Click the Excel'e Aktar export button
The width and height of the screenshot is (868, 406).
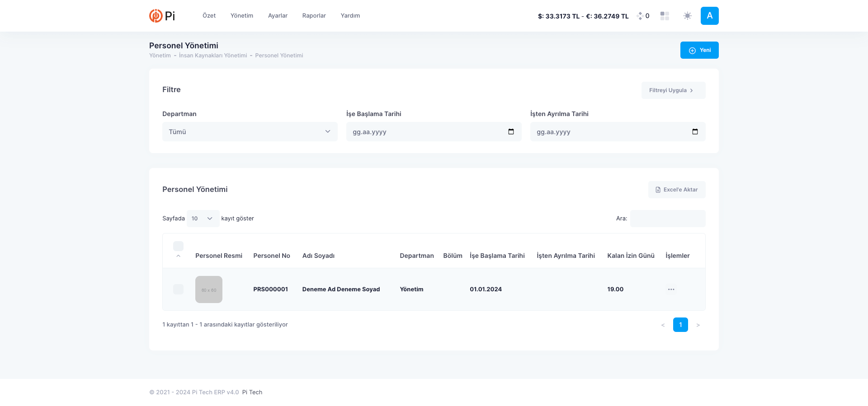(x=676, y=190)
